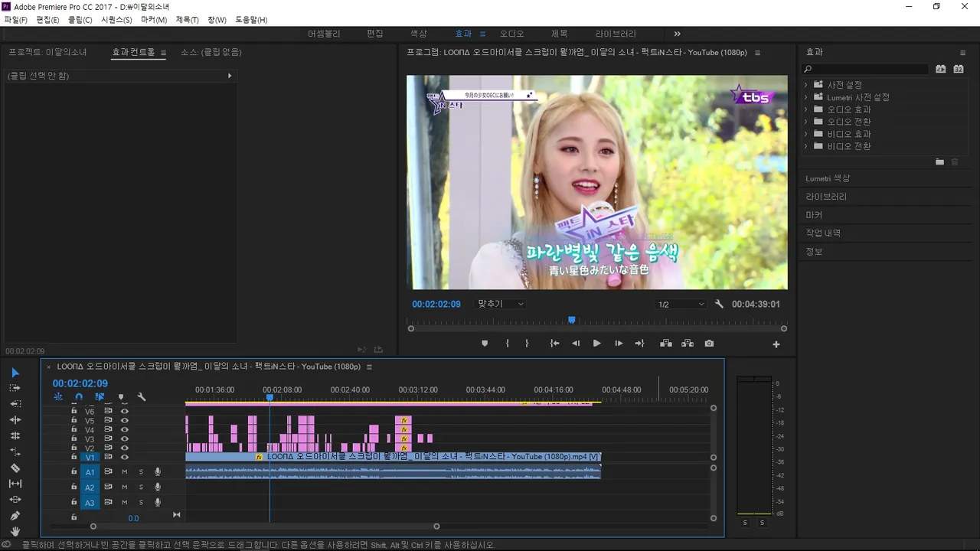The width and height of the screenshot is (980, 551).
Task: Select the Razor tool
Action: tap(15, 468)
